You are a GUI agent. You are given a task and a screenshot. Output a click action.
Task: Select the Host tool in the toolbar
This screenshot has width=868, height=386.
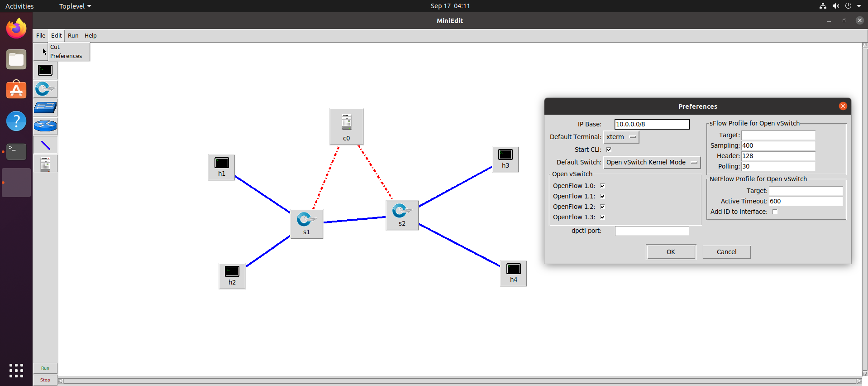click(45, 71)
